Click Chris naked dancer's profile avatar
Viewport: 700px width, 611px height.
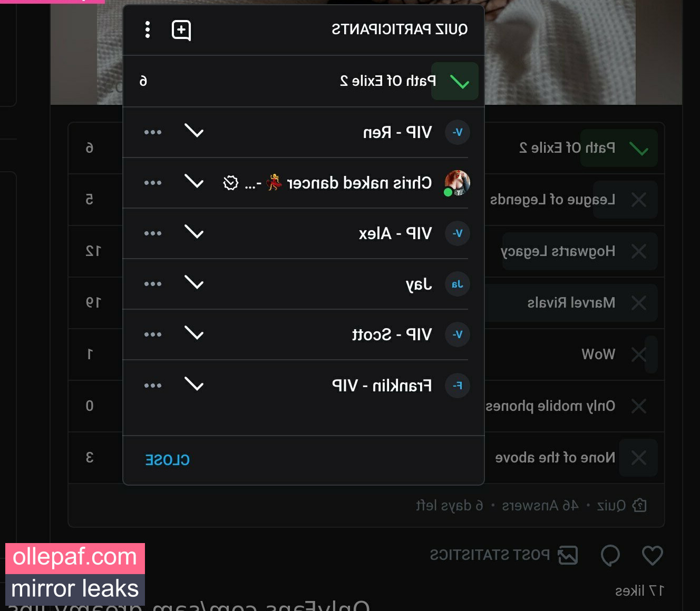click(x=457, y=183)
